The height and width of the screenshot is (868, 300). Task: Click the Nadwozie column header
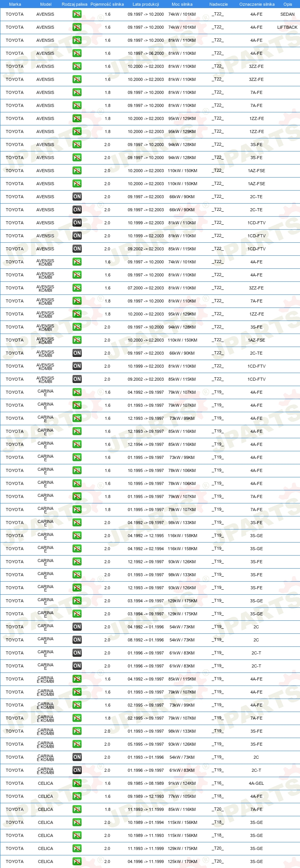pyautogui.click(x=219, y=4)
